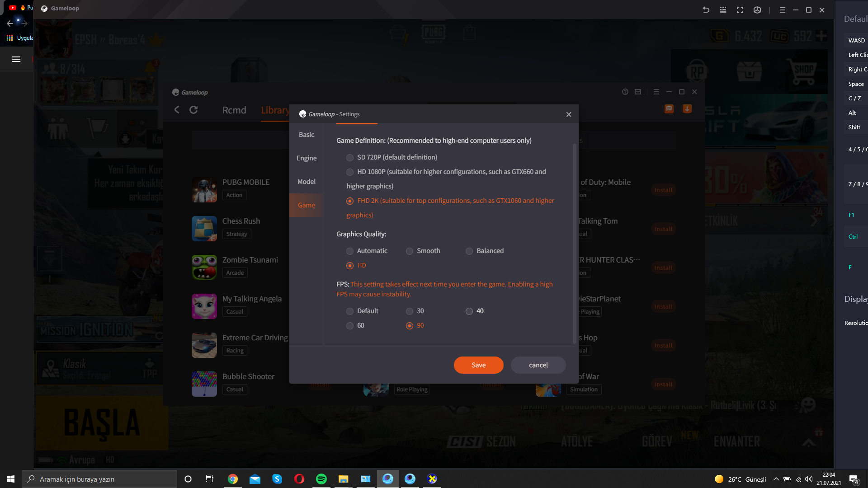
Task: Click the settings dialog vertical scrollbar
Action: coord(575,244)
